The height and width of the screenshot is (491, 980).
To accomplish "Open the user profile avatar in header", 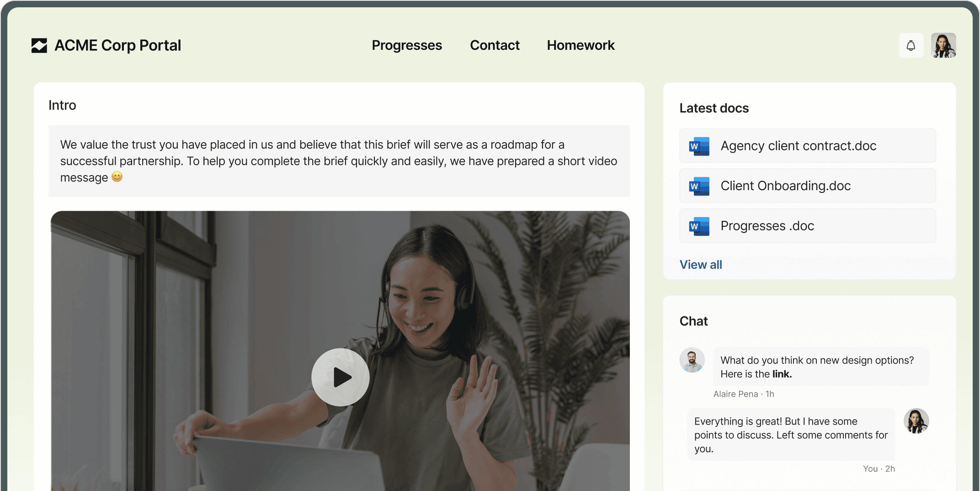I will tap(943, 45).
